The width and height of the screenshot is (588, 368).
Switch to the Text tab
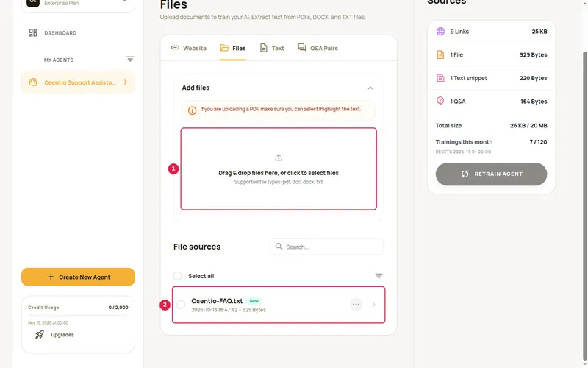point(272,48)
